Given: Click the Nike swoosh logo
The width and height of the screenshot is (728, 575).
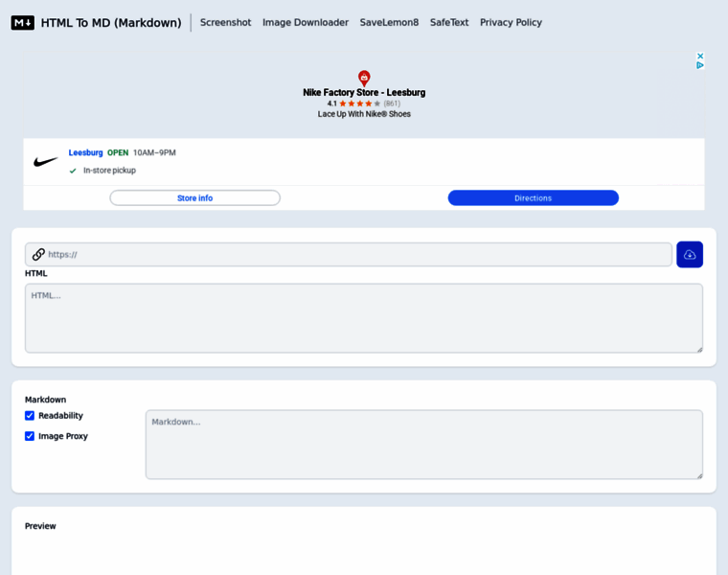Looking at the screenshot, I should (x=46, y=162).
